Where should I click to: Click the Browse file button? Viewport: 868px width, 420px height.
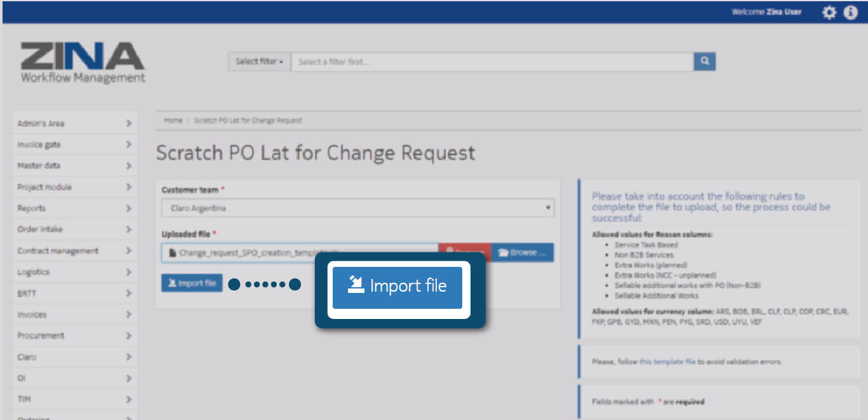(522, 252)
